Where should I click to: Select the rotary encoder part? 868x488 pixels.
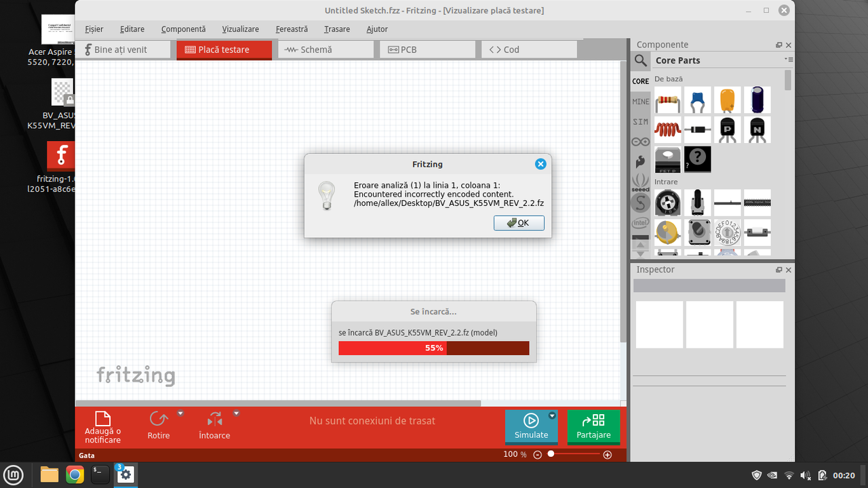point(698,232)
